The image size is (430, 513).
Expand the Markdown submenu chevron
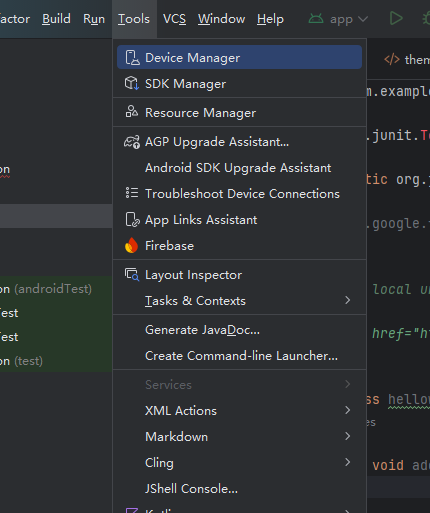coord(348,436)
